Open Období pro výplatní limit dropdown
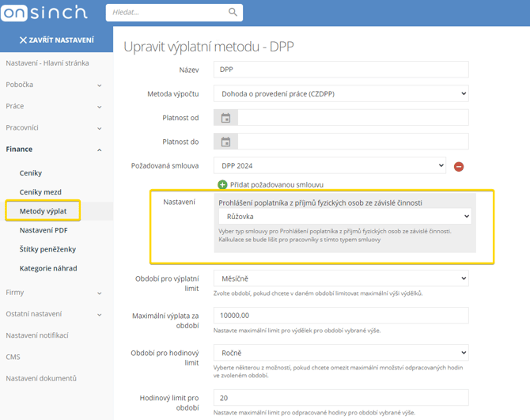This screenshot has height=420, width=530. click(341, 278)
